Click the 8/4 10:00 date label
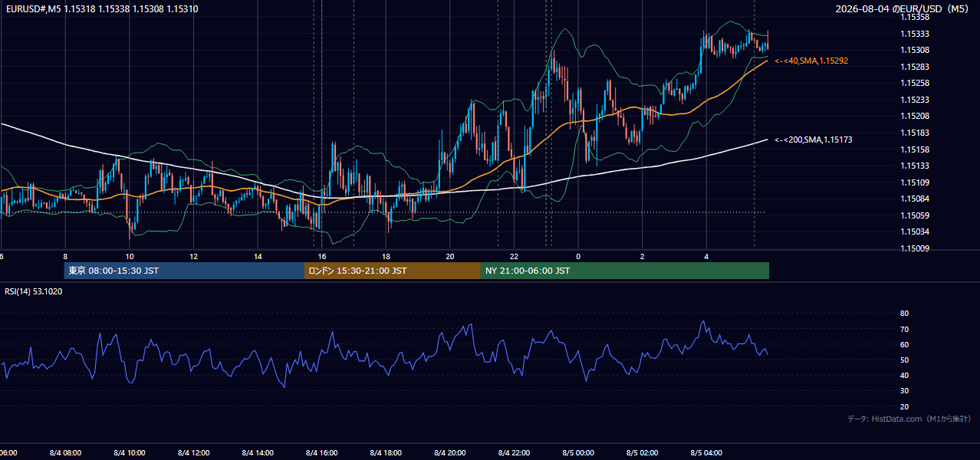 point(130,452)
